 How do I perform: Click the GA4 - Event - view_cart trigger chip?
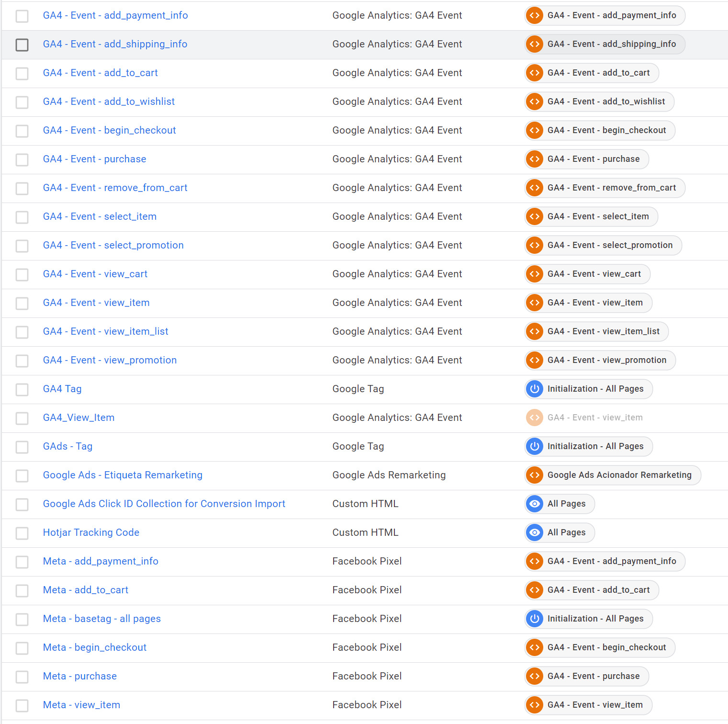594,274
